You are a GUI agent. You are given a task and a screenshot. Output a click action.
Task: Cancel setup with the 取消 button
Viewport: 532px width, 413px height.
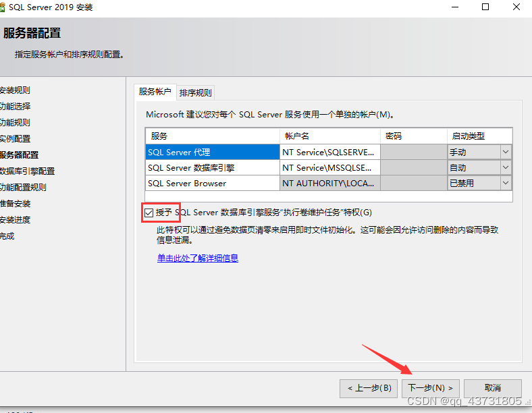[x=493, y=388]
